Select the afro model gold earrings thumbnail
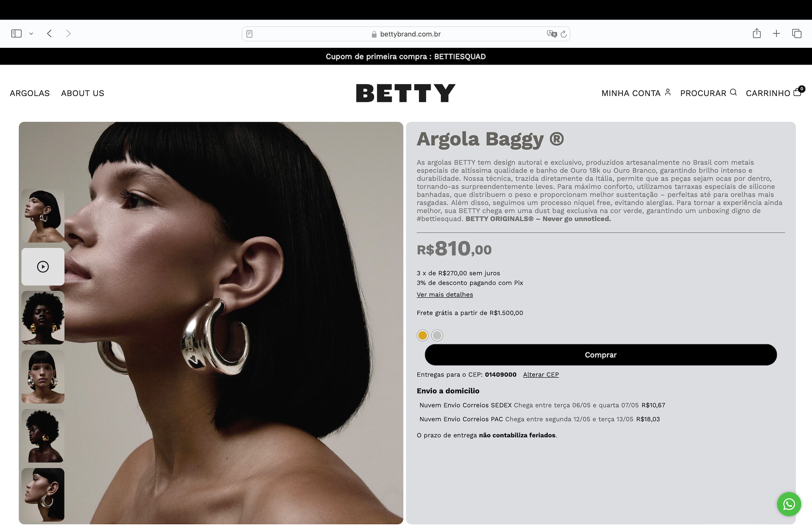This screenshot has width=812, height=527. pos(43,318)
